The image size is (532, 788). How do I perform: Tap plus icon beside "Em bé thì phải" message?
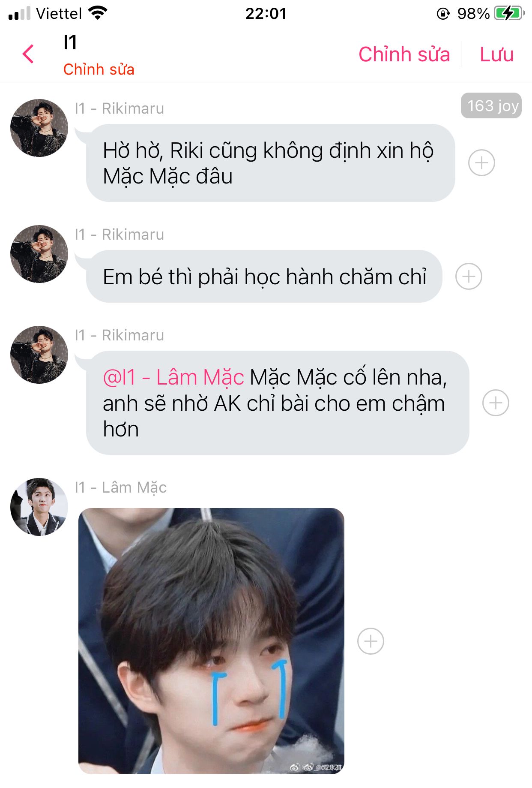pyautogui.click(x=469, y=276)
